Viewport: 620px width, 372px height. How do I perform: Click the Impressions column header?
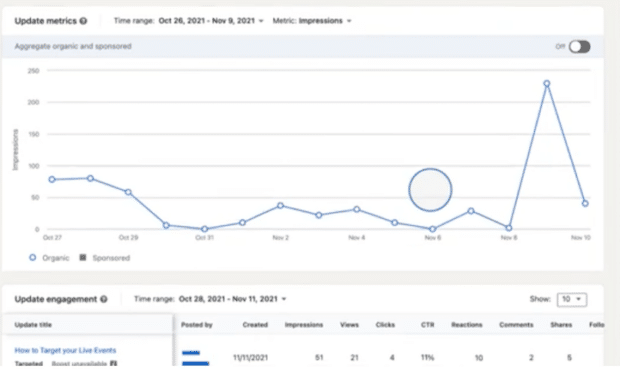click(x=304, y=325)
